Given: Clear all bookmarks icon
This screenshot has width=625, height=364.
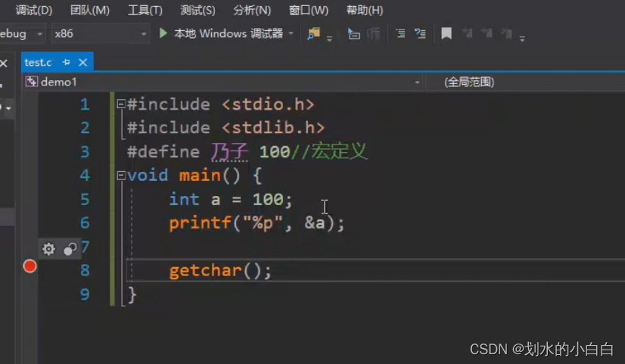Looking at the screenshot, I should pos(507,33).
